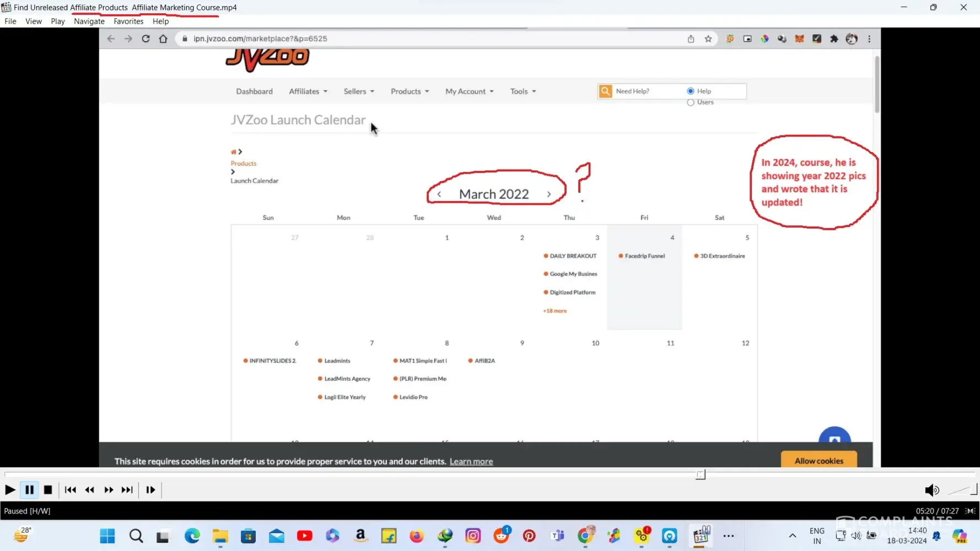Select the Users radio button
980x551 pixels.
[691, 102]
